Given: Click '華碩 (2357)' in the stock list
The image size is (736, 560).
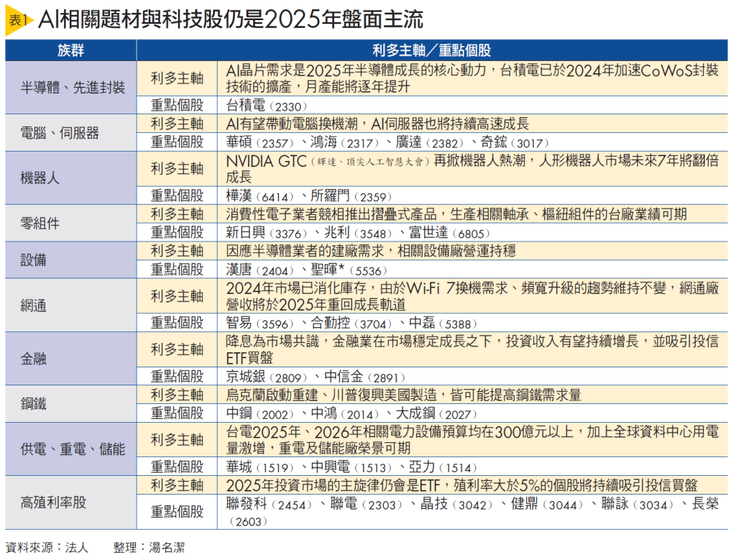Looking at the screenshot, I should pos(260,142).
